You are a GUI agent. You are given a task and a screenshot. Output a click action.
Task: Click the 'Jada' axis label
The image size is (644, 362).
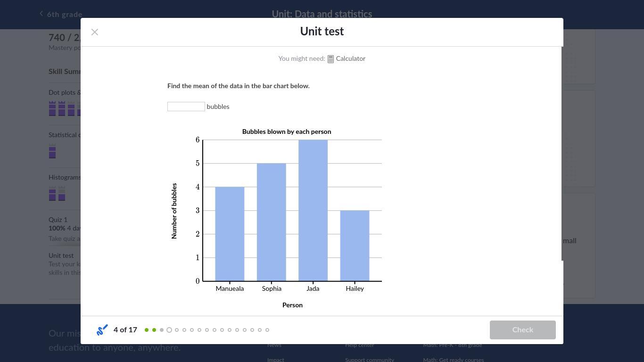[x=313, y=289]
